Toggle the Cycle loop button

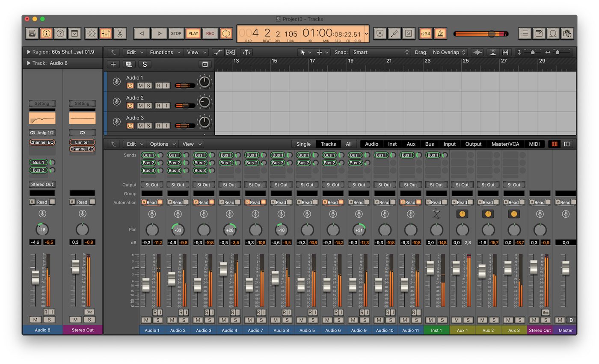226,33
